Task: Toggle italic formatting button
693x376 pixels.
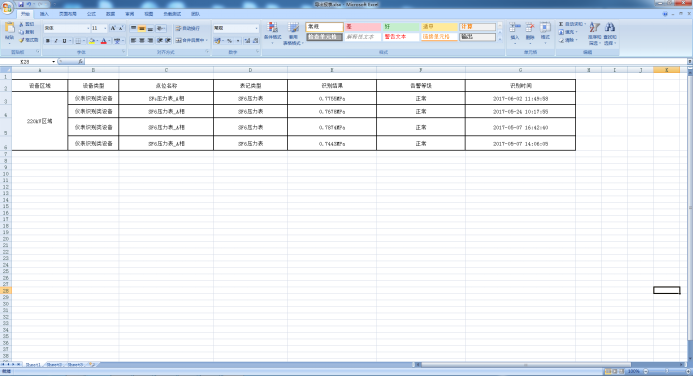Action: [56, 41]
